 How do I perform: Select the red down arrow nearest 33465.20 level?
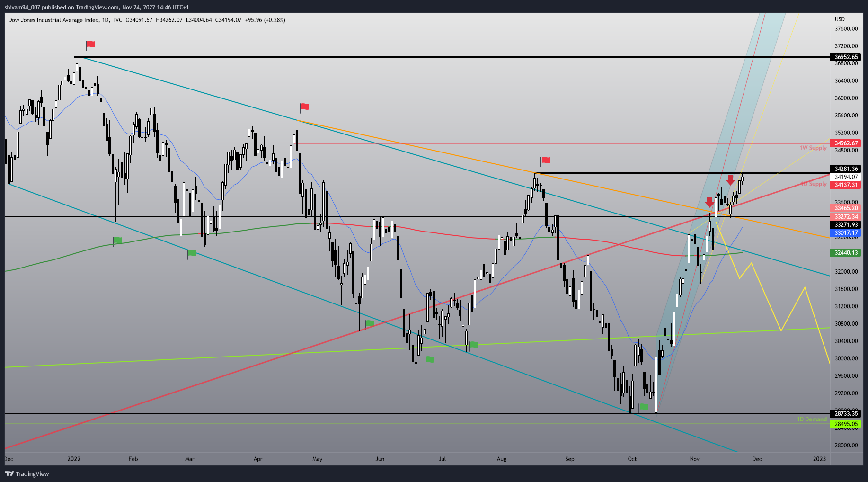click(709, 202)
